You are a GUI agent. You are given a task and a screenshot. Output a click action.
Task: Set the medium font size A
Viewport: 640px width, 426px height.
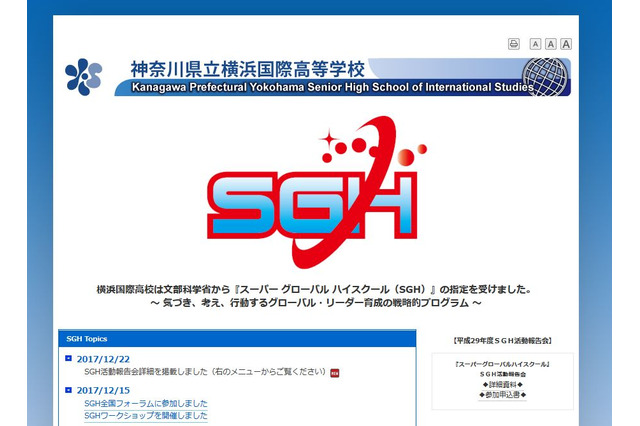[x=551, y=44]
